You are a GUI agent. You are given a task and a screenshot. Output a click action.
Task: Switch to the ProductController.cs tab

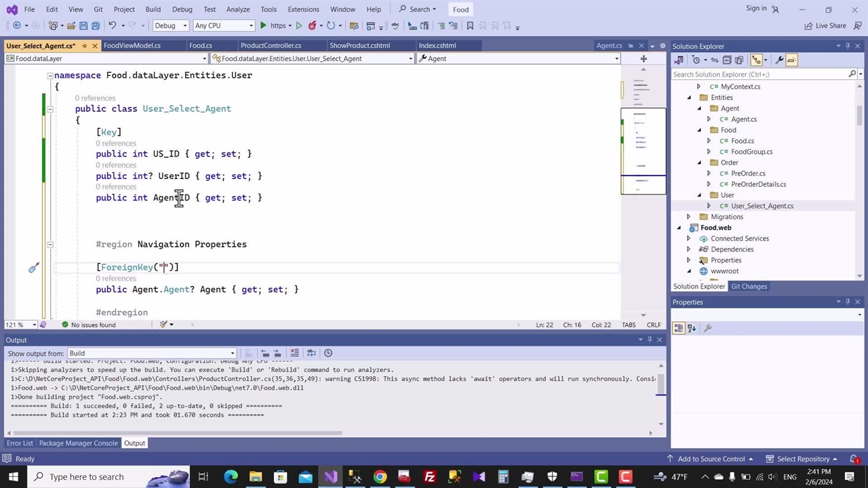tap(271, 45)
